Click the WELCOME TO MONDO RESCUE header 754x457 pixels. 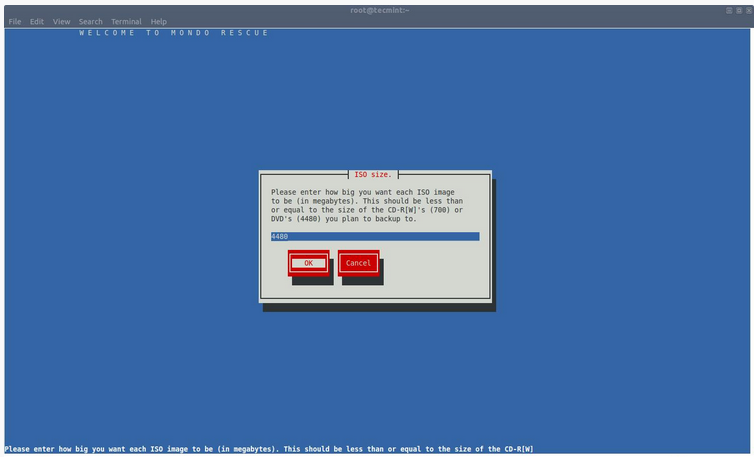[x=174, y=33]
